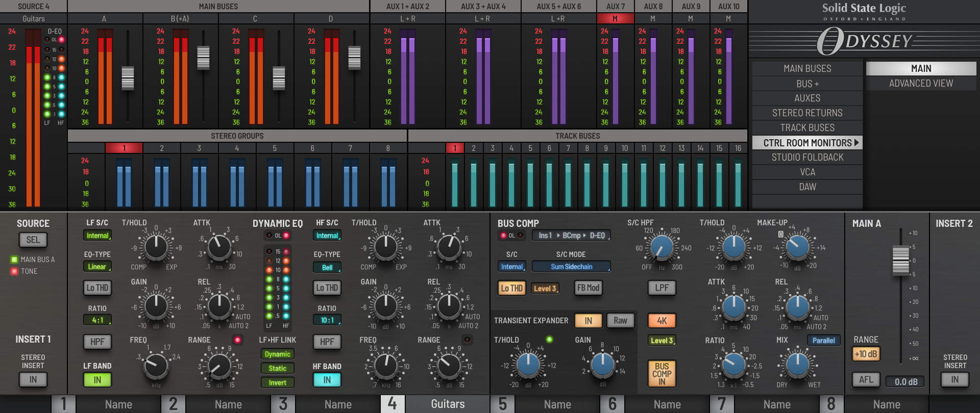
Task: Select channel tab 4 Guitars
Action: [x=435, y=404]
